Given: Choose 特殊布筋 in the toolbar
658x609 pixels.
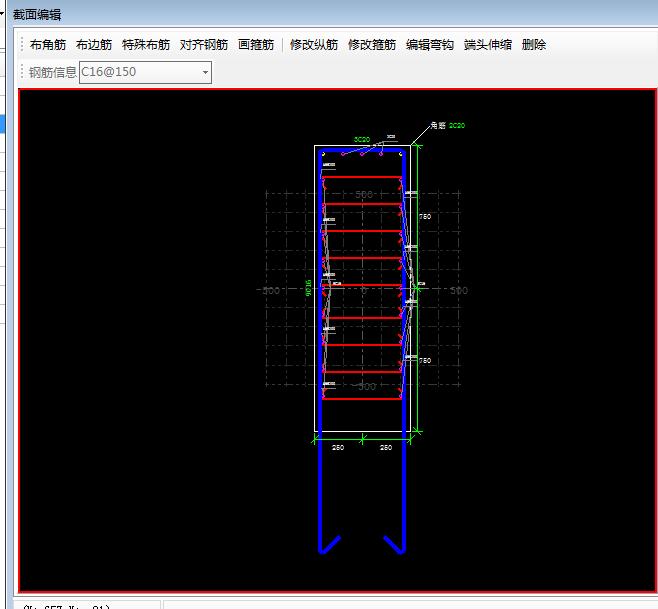Looking at the screenshot, I should coord(146,44).
